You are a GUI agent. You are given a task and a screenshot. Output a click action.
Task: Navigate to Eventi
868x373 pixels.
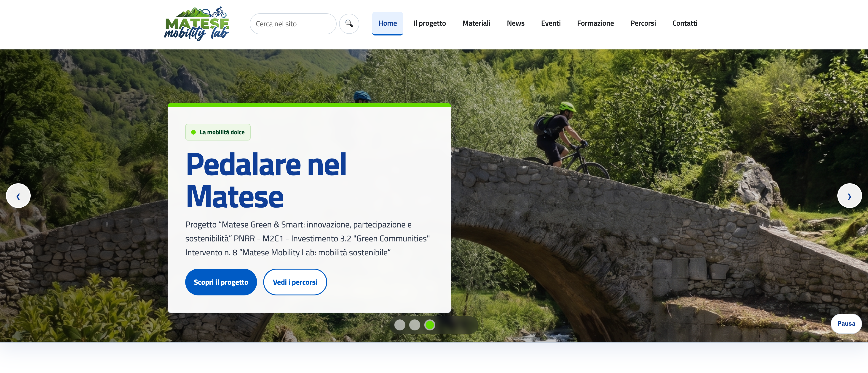click(551, 23)
